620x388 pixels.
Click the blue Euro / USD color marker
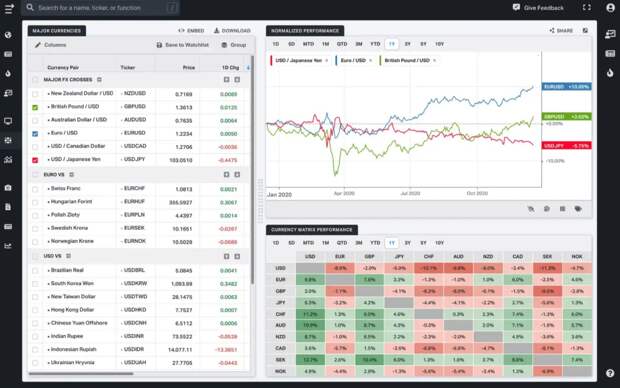(x=336, y=61)
